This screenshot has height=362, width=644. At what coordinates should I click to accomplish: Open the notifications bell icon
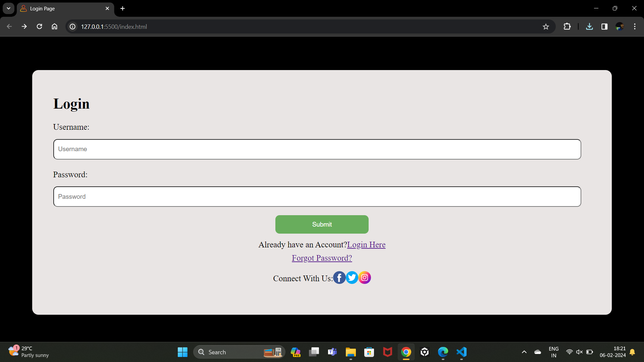(632, 352)
